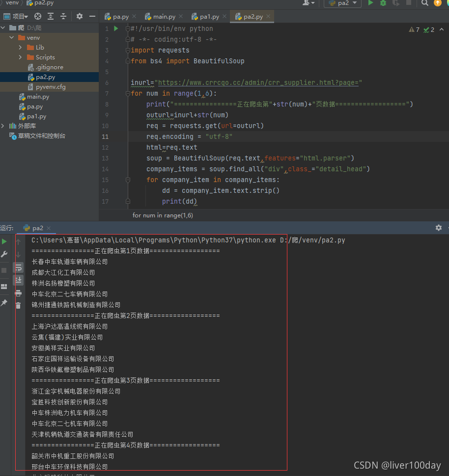Open the pa2 run configuration dropdown
449x476 pixels.
342,3
